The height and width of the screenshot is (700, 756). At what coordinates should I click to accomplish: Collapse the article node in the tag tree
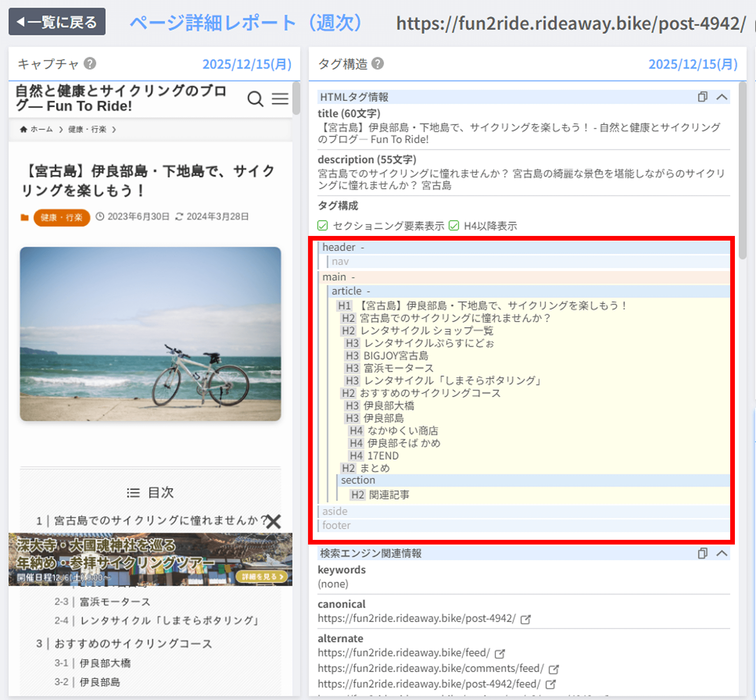click(369, 291)
